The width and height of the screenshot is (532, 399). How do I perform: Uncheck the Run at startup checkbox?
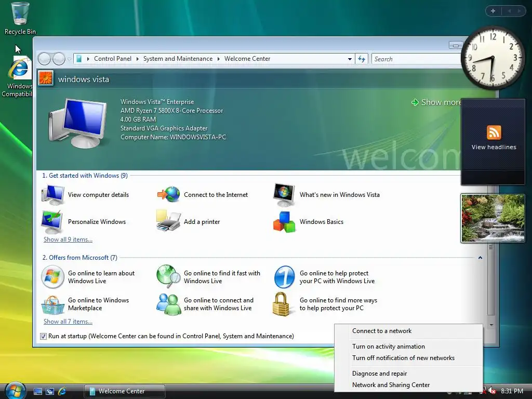[x=43, y=336]
